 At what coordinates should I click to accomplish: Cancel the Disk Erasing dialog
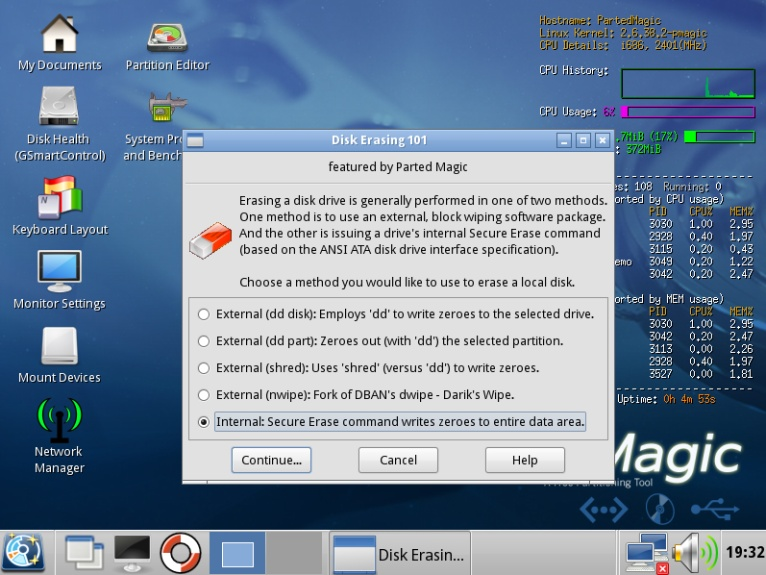[398, 460]
